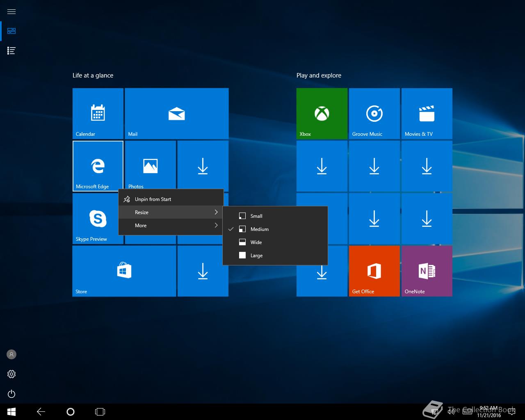Click download tile right of Store

(x=203, y=271)
